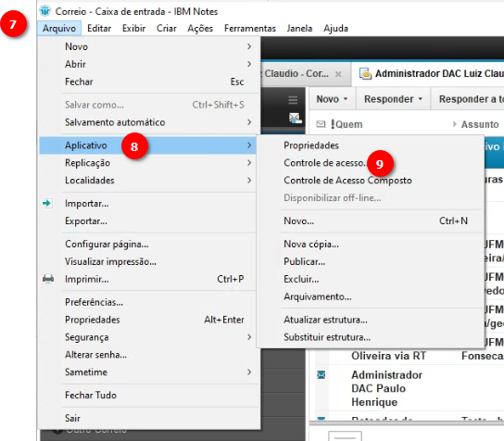Image resolution: width=504 pixels, height=441 pixels.
Task: Open the Ajuda menu
Action: (x=335, y=29)
